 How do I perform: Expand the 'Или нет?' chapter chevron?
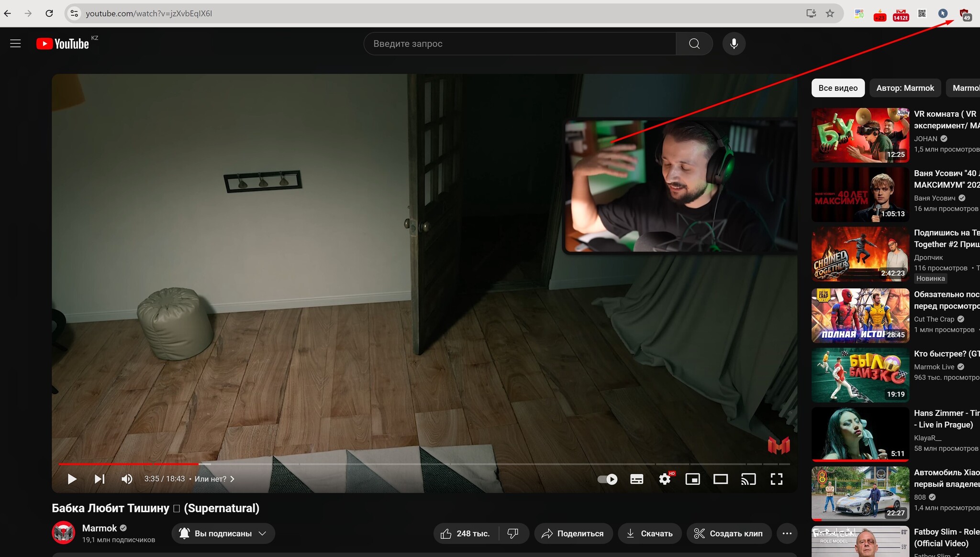coord(232,479)
